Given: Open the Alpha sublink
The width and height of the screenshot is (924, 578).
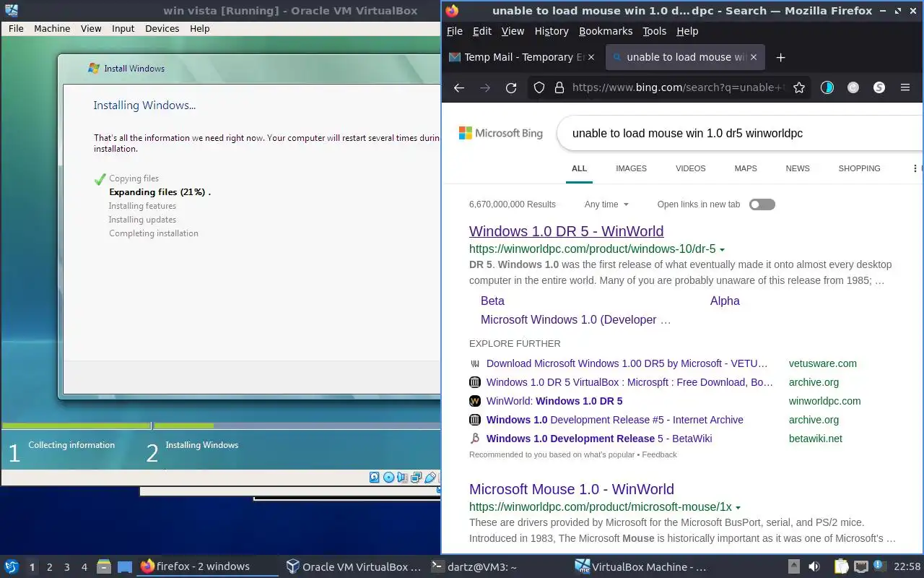Looking at the screenshot, I should coord(725,301).
